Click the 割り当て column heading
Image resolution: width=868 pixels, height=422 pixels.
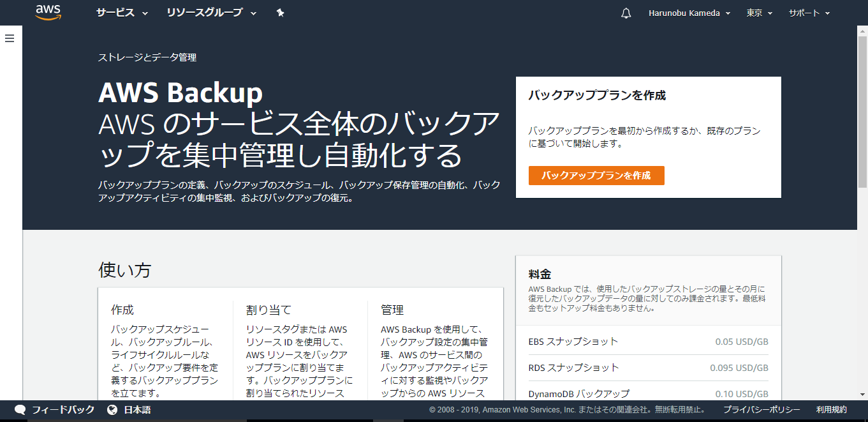tap(268, 310)
